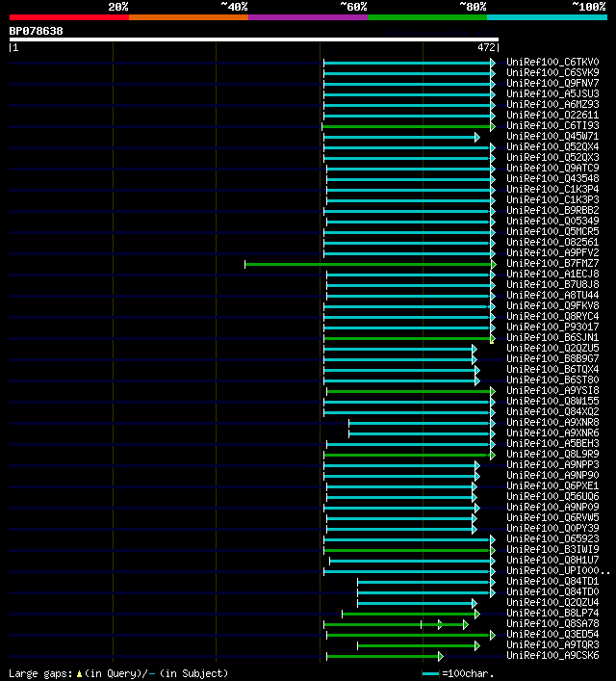Select UniRef100_C1K3P4 hit label
This screenshot has width=616, height=681.
coord(552,190)
